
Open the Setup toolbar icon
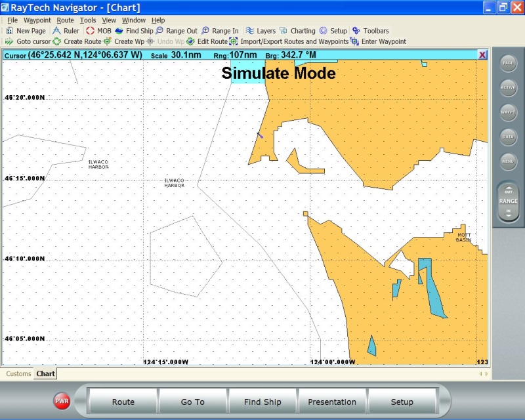pos(323,31)
